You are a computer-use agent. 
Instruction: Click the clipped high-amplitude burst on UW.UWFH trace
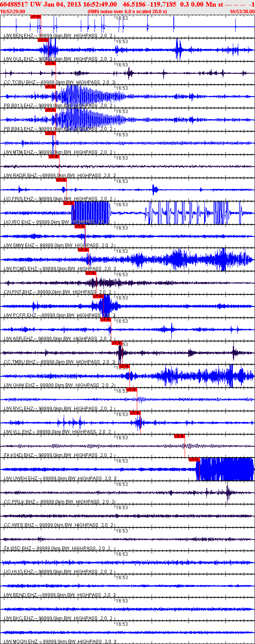(x=225, y=469)
